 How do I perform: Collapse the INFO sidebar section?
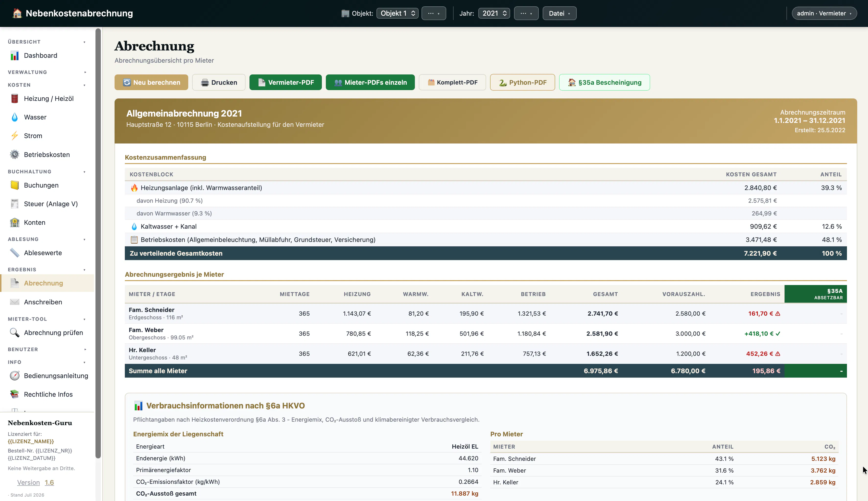47,362
